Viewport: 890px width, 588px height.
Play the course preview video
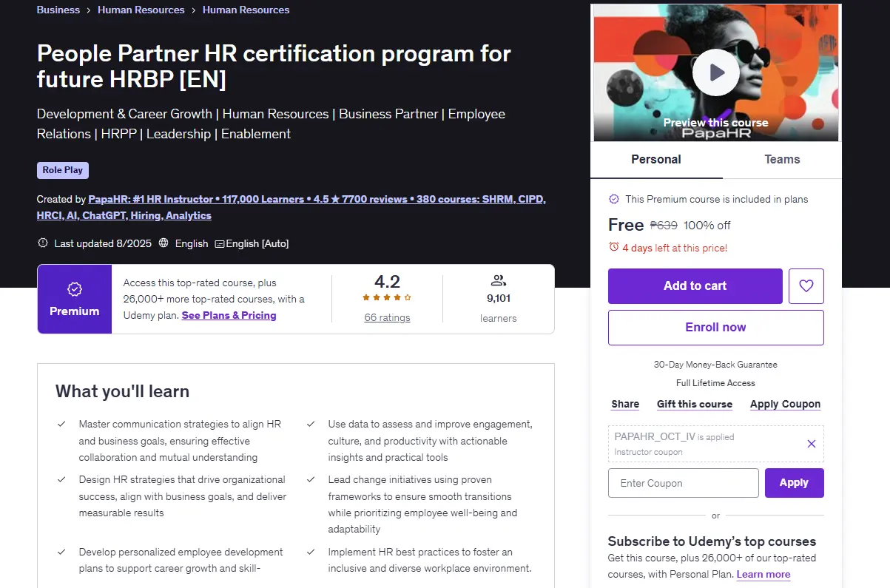click(716, 72)
